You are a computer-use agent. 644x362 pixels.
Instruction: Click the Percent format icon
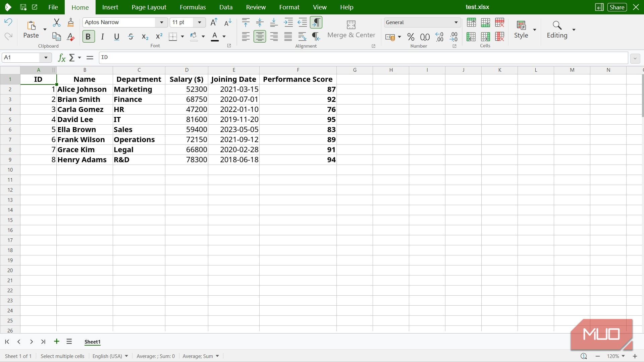[411, 37]
